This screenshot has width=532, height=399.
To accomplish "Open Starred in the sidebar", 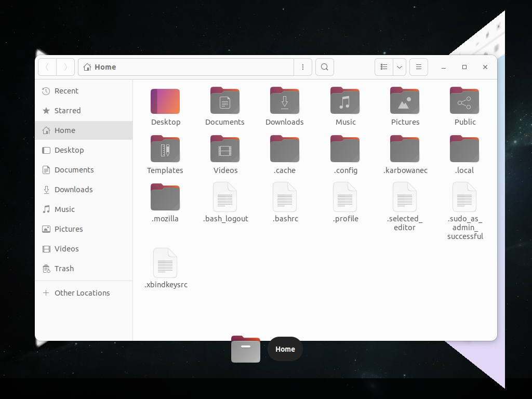I will [x=84, y=111].
